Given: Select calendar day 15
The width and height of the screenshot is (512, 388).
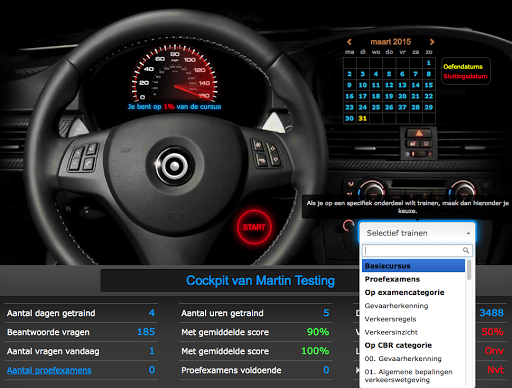Looking at the screenshot, I should 429,85.
